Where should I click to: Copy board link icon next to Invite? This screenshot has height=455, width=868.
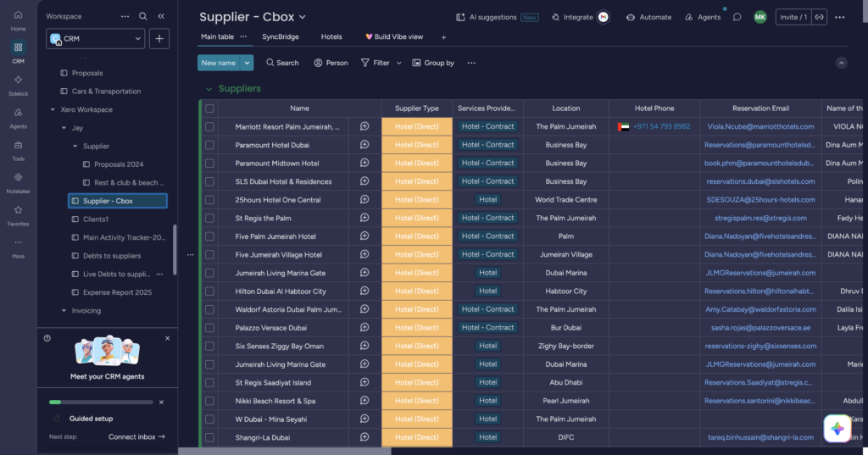coord(820,17)
